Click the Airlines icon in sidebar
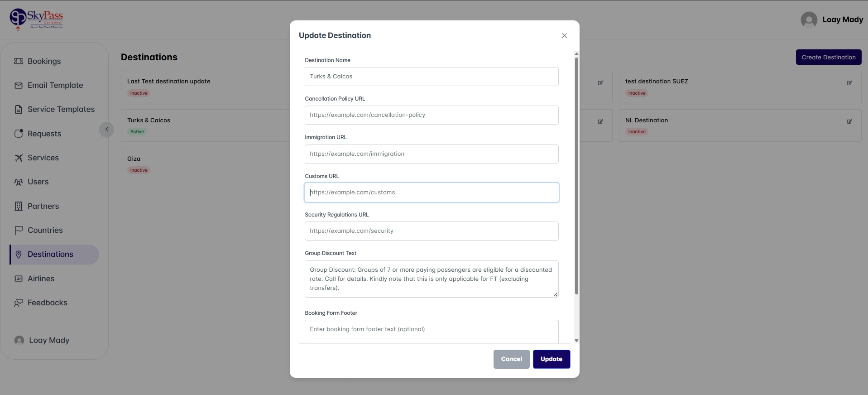868x395 pixels. tap(19, 279)
